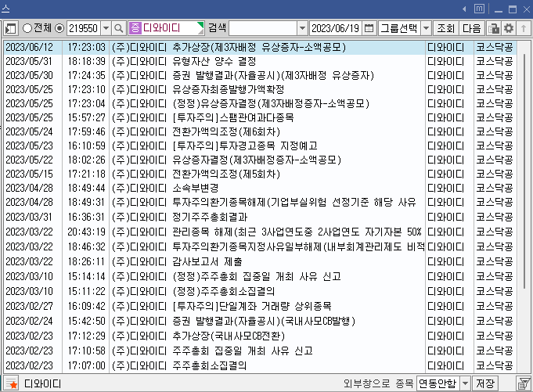This screenshot has height=392, width=533.
Task: Open the calendar date picker icon
Action: coord(369,28)
